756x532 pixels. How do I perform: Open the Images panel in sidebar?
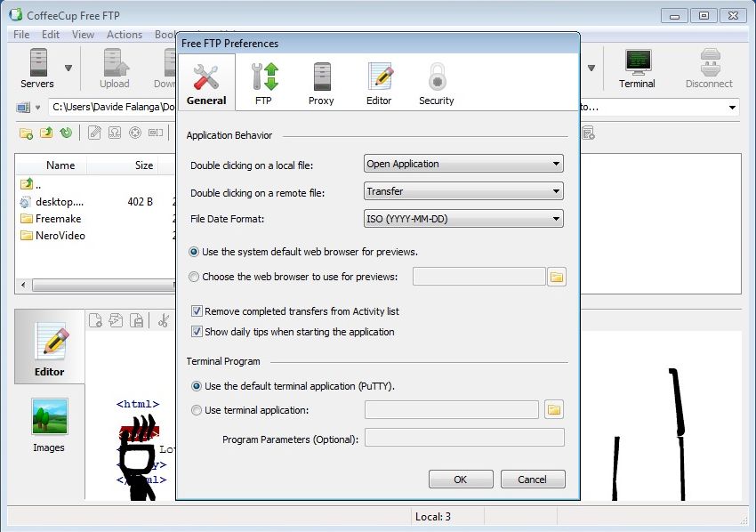pos(49,425)
